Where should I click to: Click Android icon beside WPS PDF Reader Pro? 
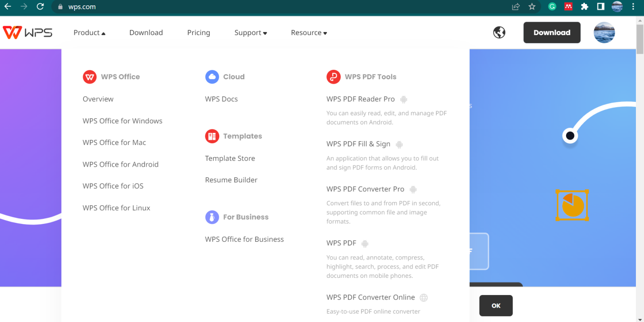tap(404, 100)
